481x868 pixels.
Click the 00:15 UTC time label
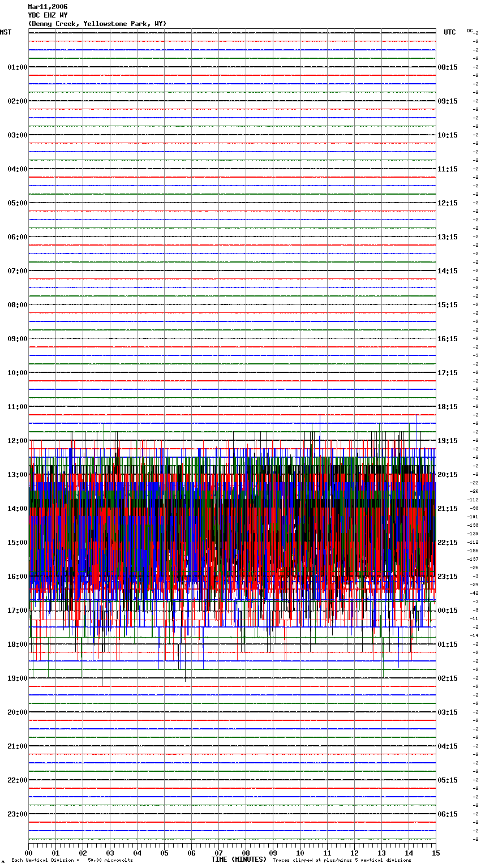click(x=448, y=611)
